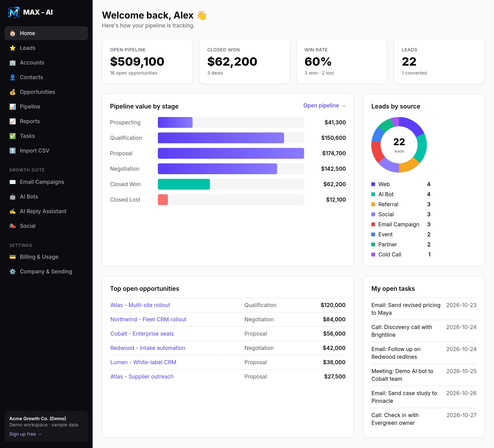Click the '2026-10-27' task due date
This screenshot has height=448, width=494.
coord(461,415)
